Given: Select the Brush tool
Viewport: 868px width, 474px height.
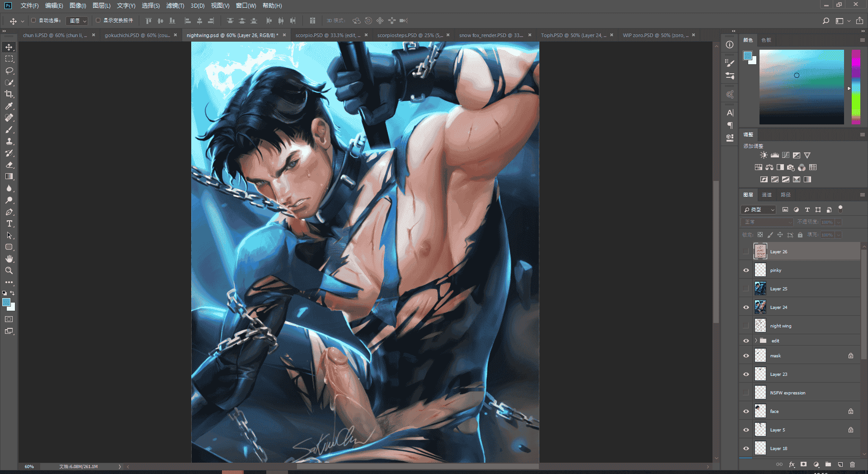Looking at the screenshot, I should click(9, 129).
